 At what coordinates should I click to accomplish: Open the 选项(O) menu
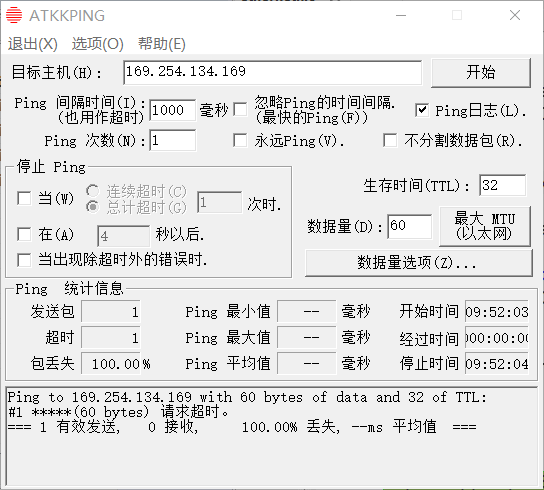pos(97,44)
